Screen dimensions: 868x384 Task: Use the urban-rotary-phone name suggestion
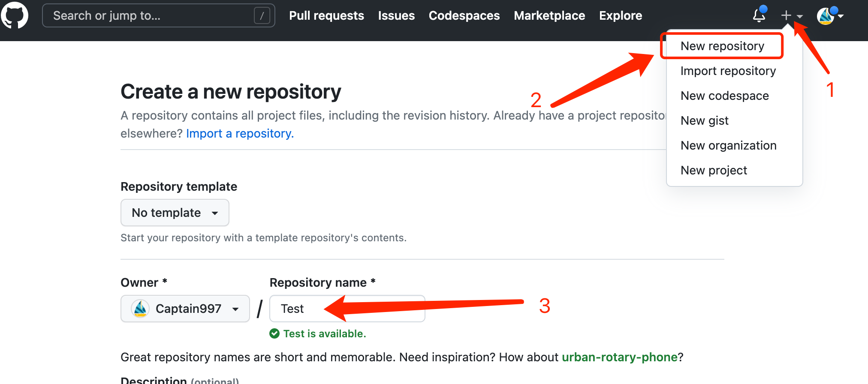(x=620, y=357)
